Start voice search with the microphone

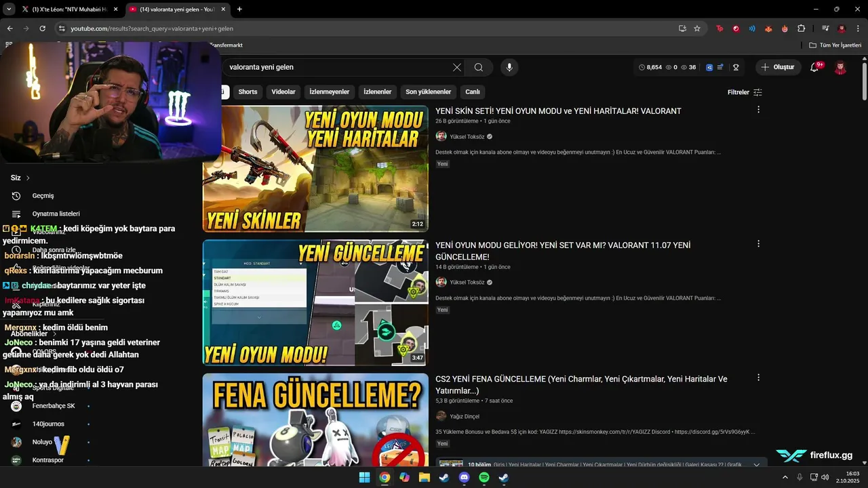click(x=509, y=67)
